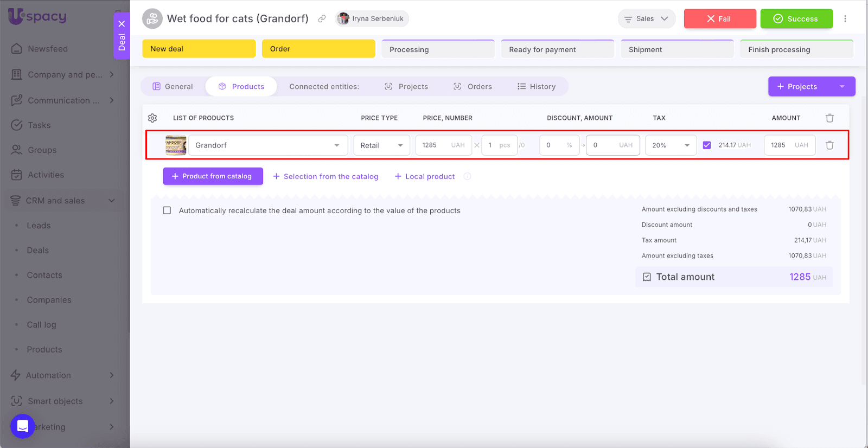Select the Processing pipeline stage
This screenshot has height=448, width=868.
[x=438, y=49]
